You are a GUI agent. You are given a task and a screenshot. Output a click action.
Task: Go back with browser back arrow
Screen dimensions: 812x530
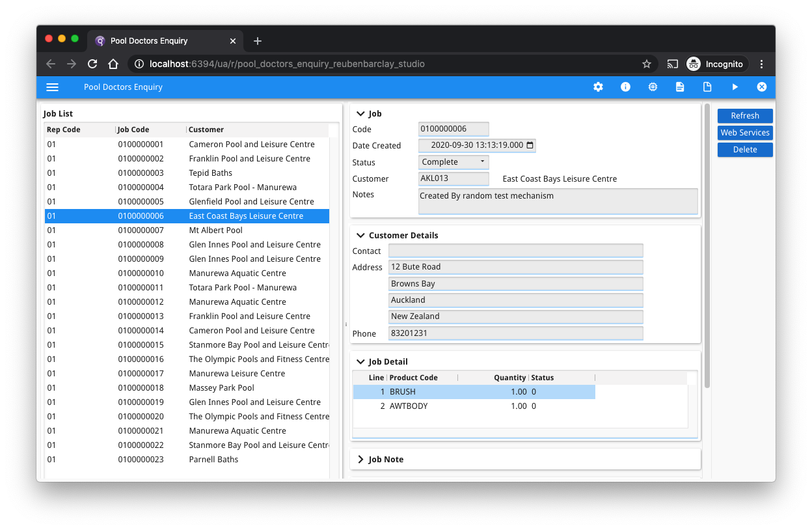pos(51,64)
